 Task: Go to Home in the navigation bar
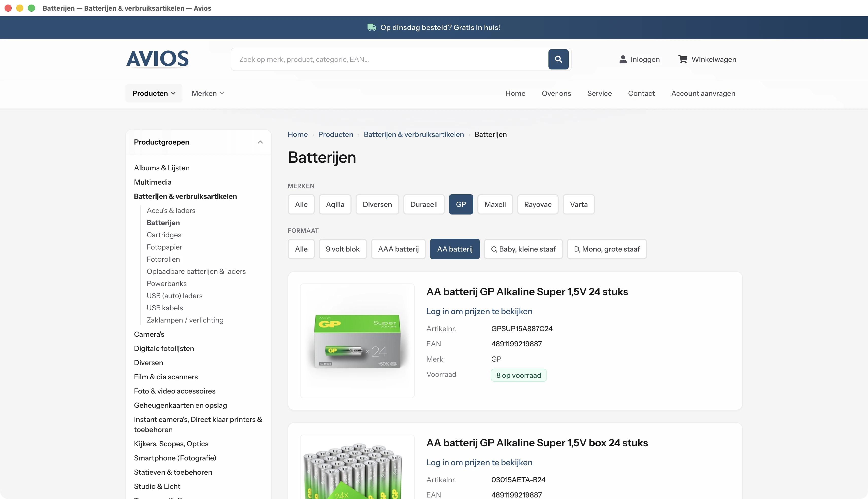pos(515,93)
